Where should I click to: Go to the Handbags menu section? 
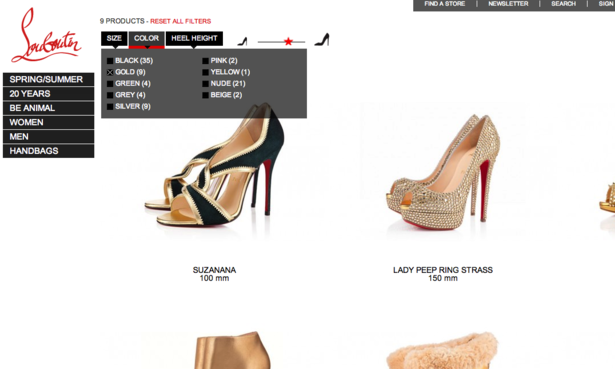click(49, 151)
